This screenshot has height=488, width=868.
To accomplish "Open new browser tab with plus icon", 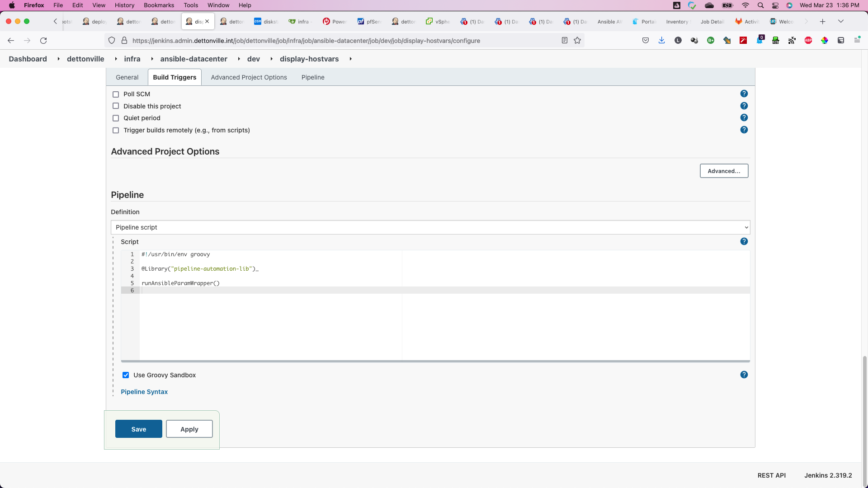I will pyautogui.click(x=822, y=21).
